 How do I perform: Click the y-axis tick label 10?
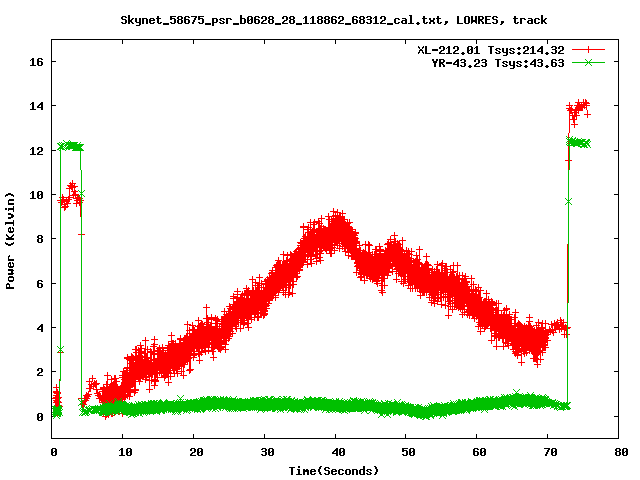[36, 195]
